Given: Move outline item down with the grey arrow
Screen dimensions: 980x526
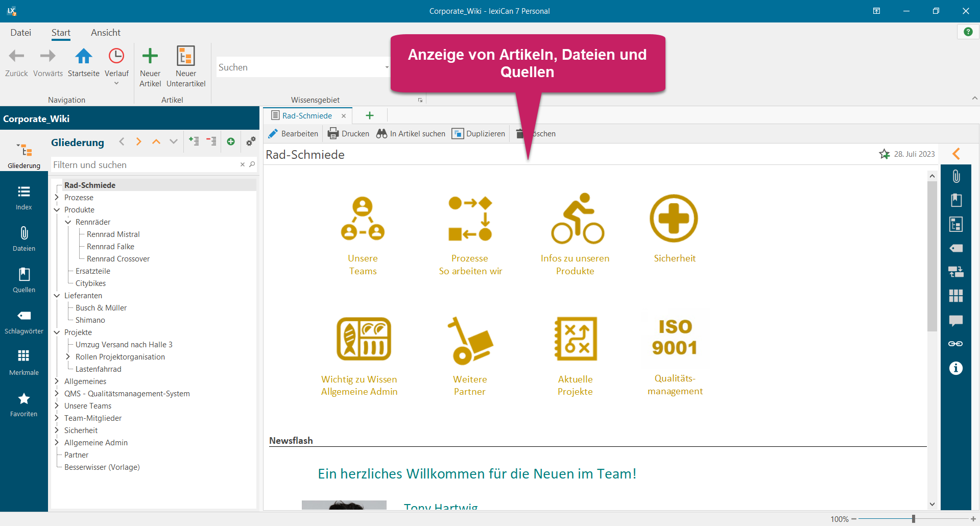Looking at the screenshot, I should 174,141.
